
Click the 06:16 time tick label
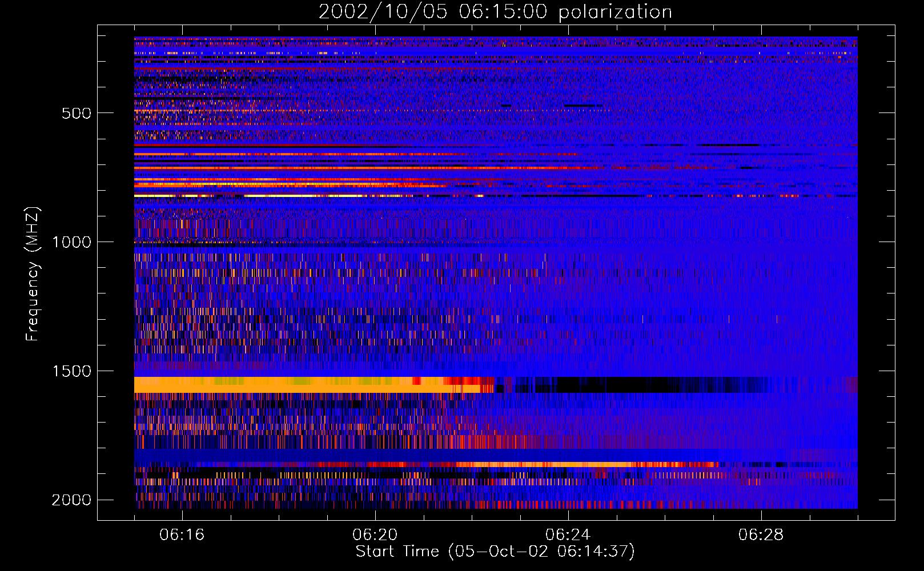pyautogui.click(x=182, y=535)
